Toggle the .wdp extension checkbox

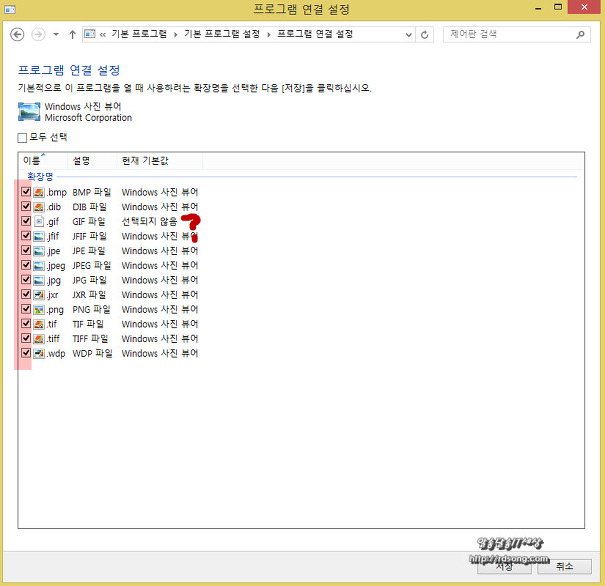[25, 354]
